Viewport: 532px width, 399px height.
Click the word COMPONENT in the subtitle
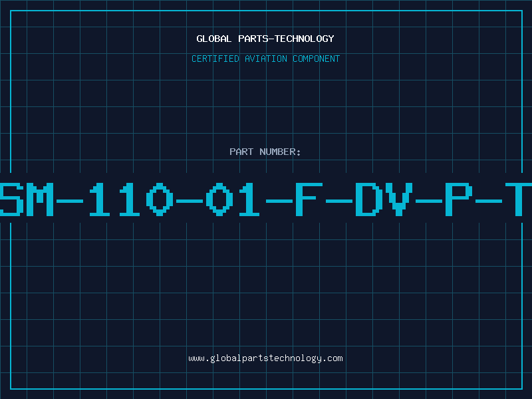point(317,59)
